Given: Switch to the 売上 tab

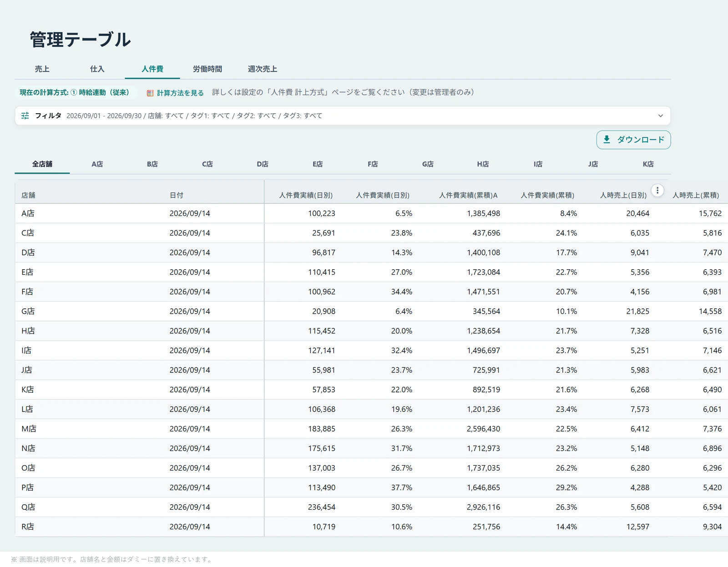Looking at the screenshot, I should click(42, 69).
